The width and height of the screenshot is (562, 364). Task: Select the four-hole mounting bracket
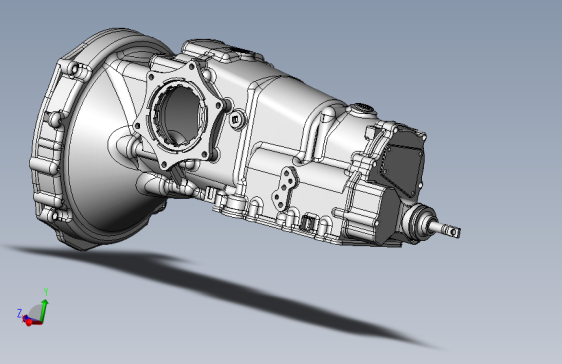coord(285,188)
